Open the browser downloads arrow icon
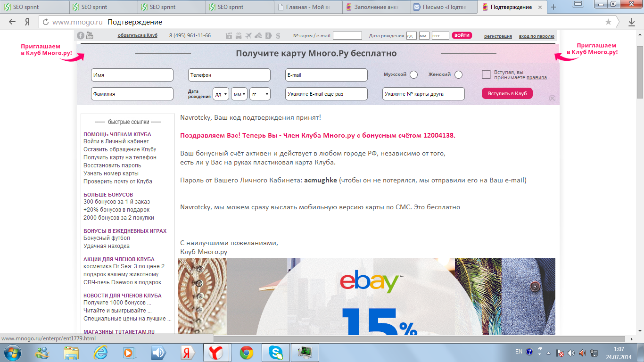The height and width of the screenshot is (362, 644). (x=632, y=22)
